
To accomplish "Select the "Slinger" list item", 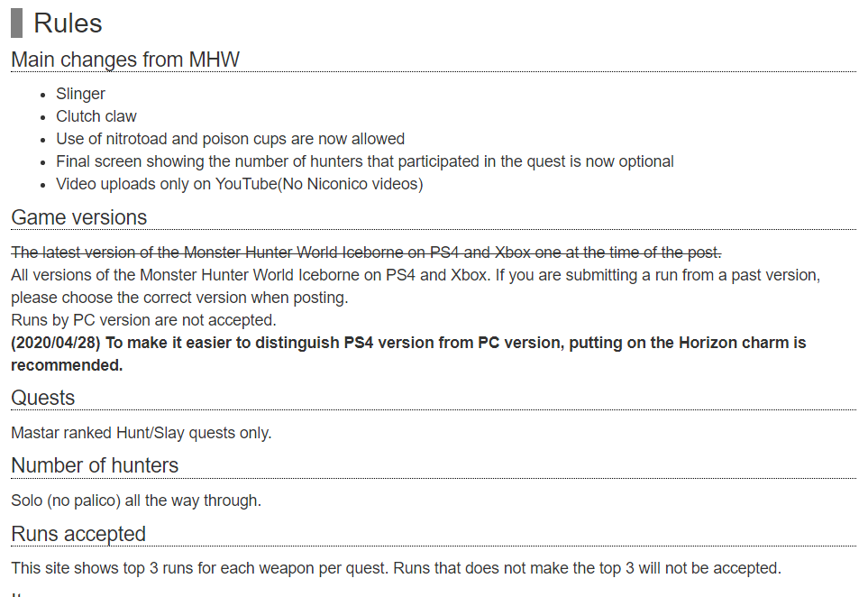I will pyautogui.click(x=80, y=94).
